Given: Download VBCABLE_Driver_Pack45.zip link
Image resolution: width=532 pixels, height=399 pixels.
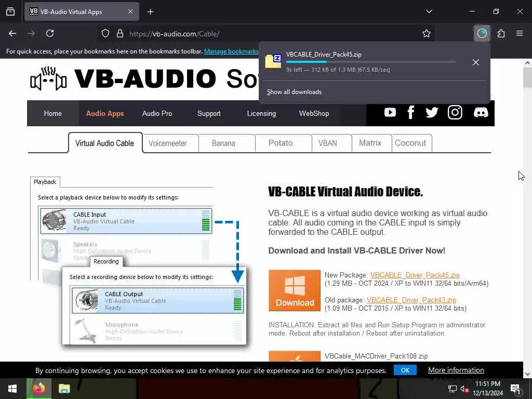Looking at the screenshot, I should pyautogui.click(x=415, y=275).
